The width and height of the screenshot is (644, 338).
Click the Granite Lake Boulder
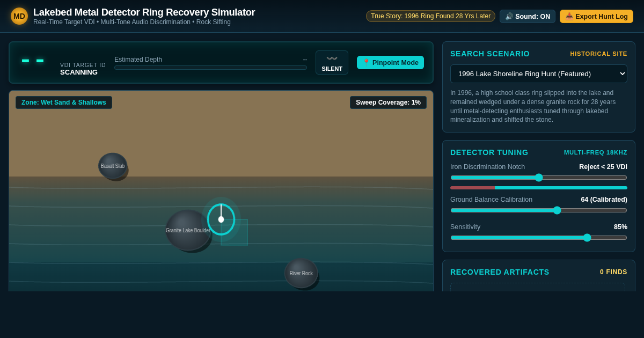tap(188, 230)
